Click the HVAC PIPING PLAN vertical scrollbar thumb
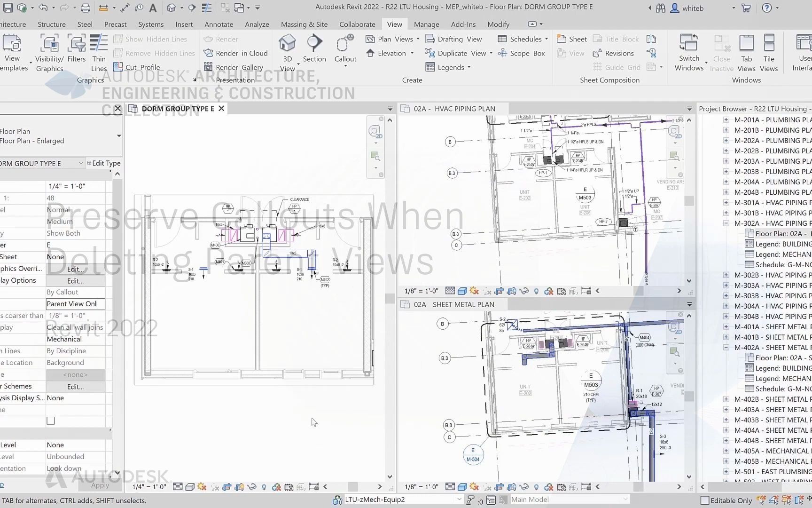 [689, 201]
